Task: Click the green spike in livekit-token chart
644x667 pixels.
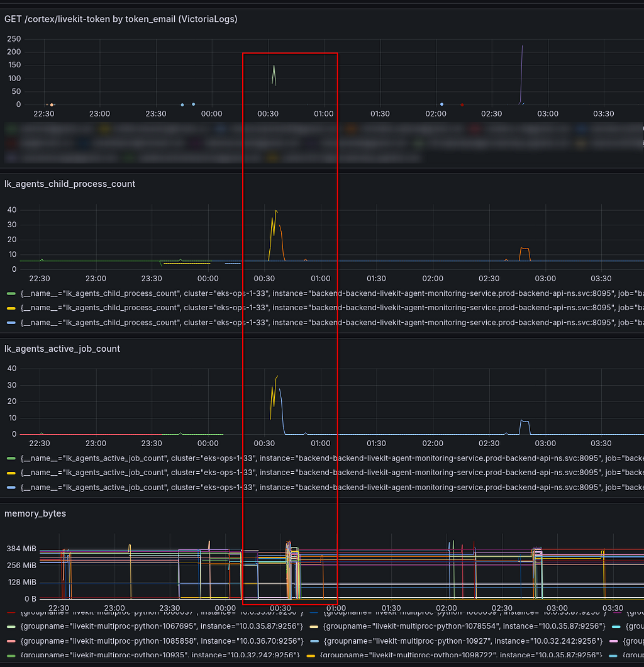Action: click(x=274, y=74)
